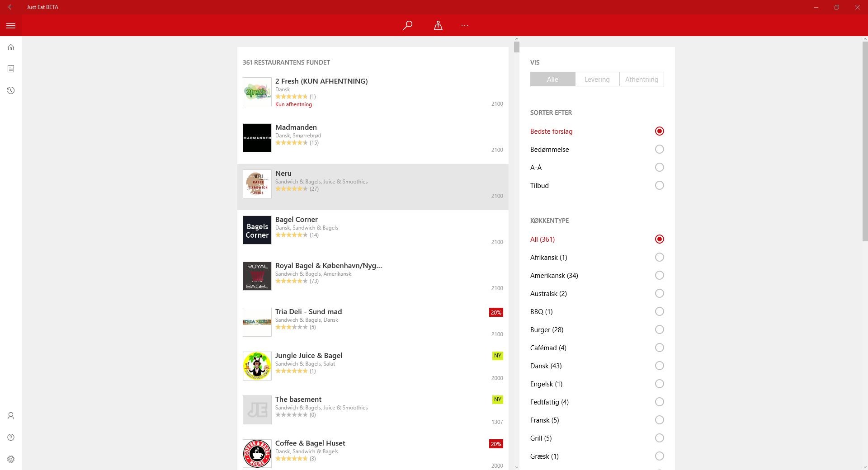Open the Madmanden restaurant name
This screenshot has width=868, height=470.
coord(296,127)
